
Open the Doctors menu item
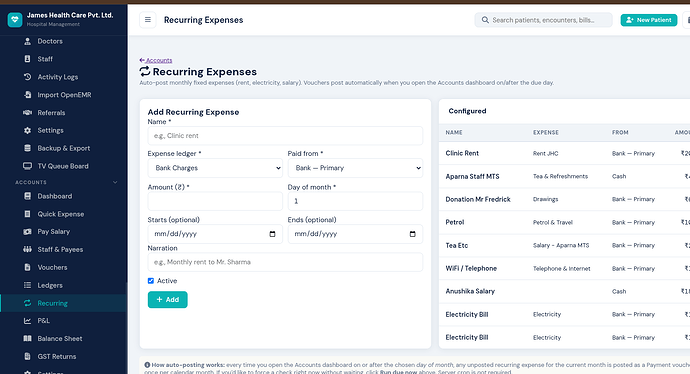50,41
